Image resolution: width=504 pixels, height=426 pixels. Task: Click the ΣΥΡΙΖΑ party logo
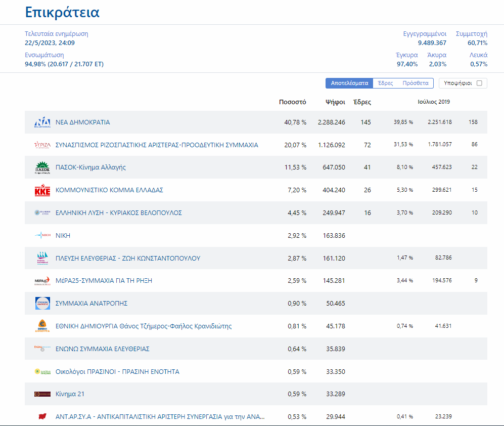tap(42, 145)
